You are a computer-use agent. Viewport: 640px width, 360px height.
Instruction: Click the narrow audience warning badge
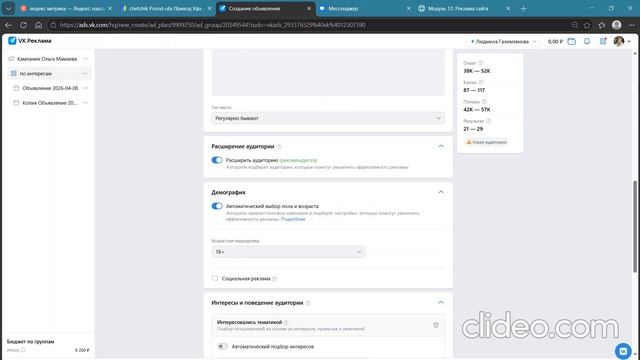[486, 142]
